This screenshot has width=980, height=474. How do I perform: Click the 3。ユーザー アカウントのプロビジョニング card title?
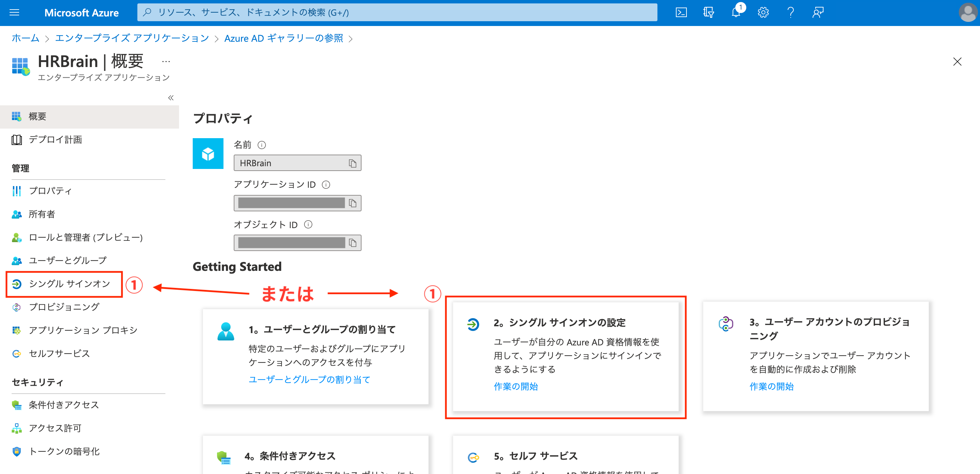coord(829,329)
